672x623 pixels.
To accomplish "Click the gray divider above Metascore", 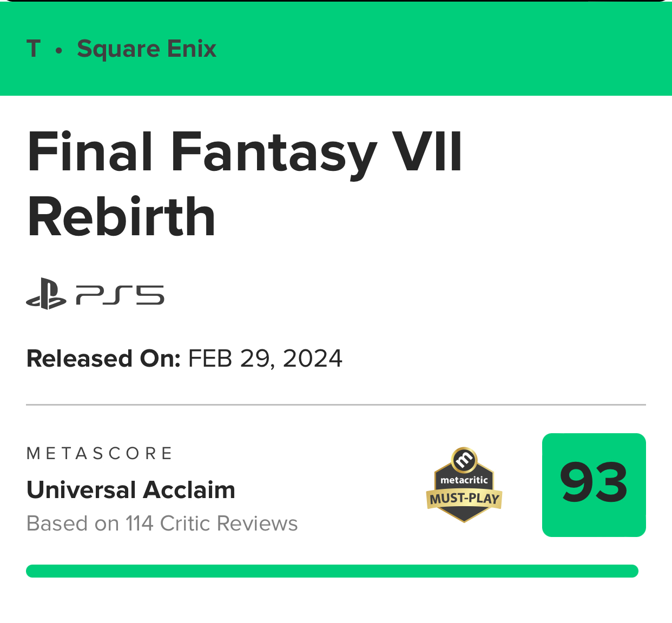I will tap(335, 405).
